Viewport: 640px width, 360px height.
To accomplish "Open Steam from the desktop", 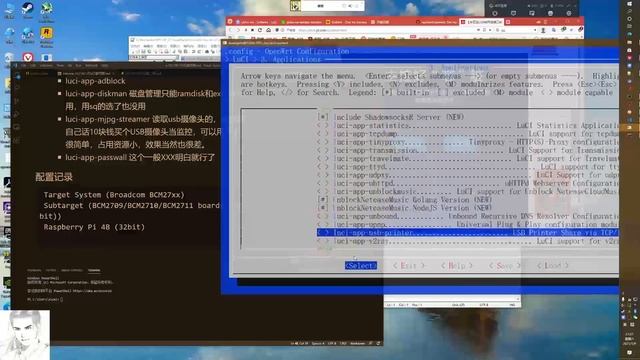I will 27,9.
